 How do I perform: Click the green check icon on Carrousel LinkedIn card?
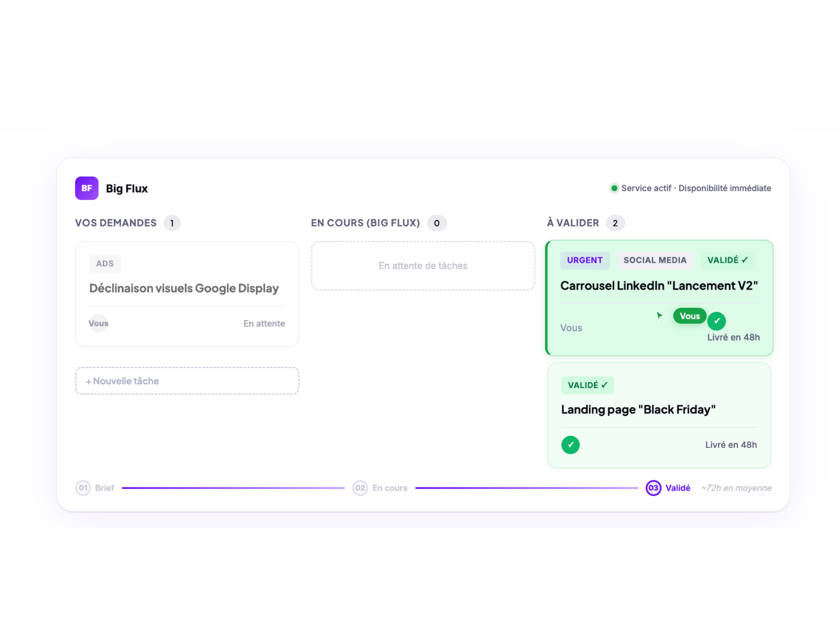click(717, 321)
